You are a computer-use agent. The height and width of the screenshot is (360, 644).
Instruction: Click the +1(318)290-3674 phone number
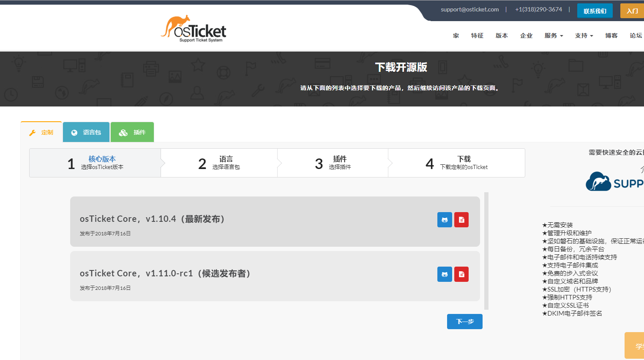(x=538, y=9)
